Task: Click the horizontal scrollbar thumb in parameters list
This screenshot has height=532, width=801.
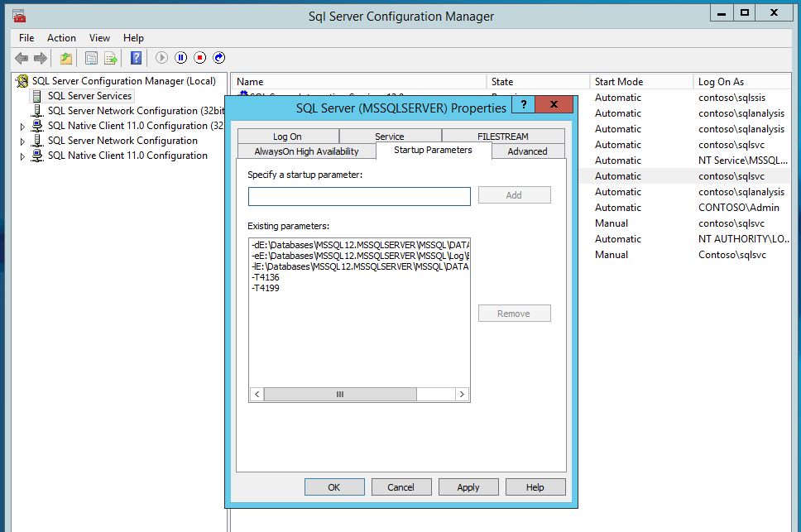Action: [x=340, y=394]
